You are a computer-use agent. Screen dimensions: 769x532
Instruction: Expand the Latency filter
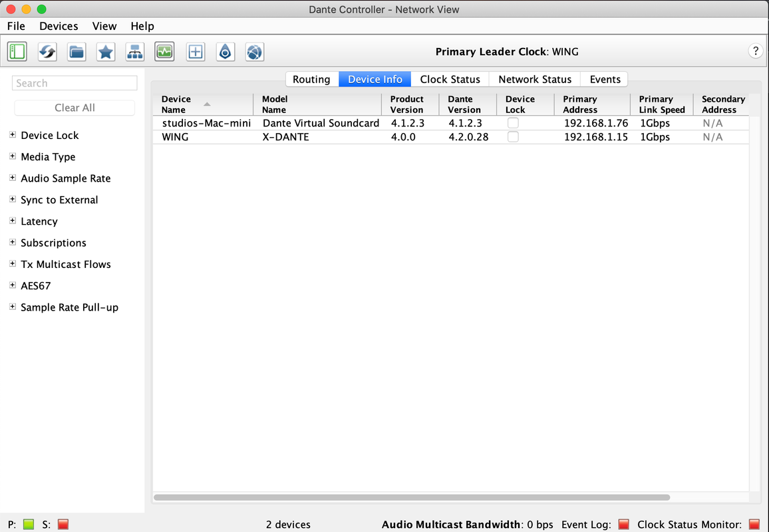pos(13,221)
